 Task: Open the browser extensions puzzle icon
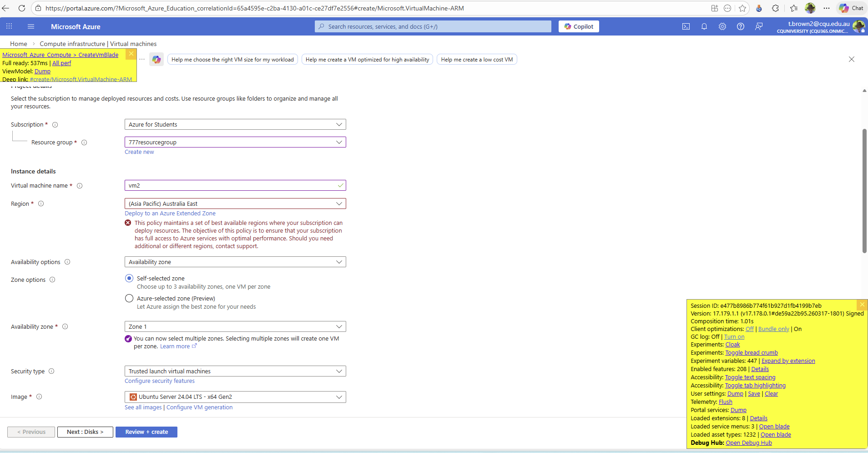(x=776, y=8)
